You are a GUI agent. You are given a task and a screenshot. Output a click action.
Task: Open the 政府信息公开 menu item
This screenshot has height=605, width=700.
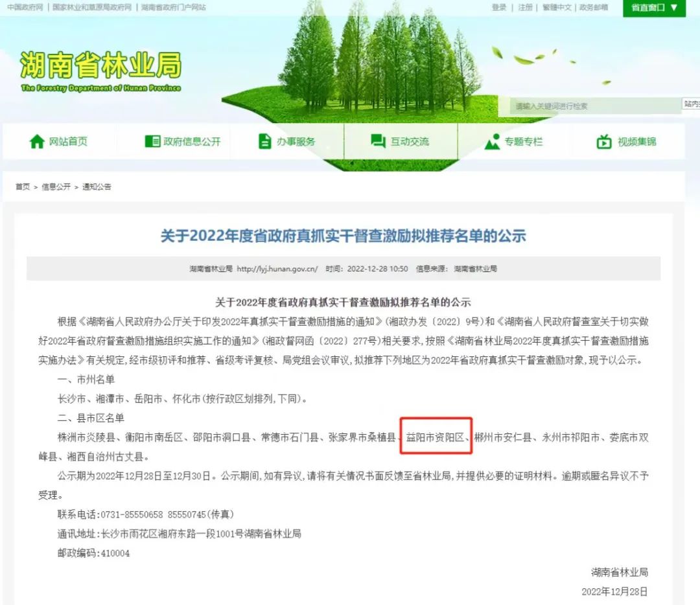pos(192,142)
